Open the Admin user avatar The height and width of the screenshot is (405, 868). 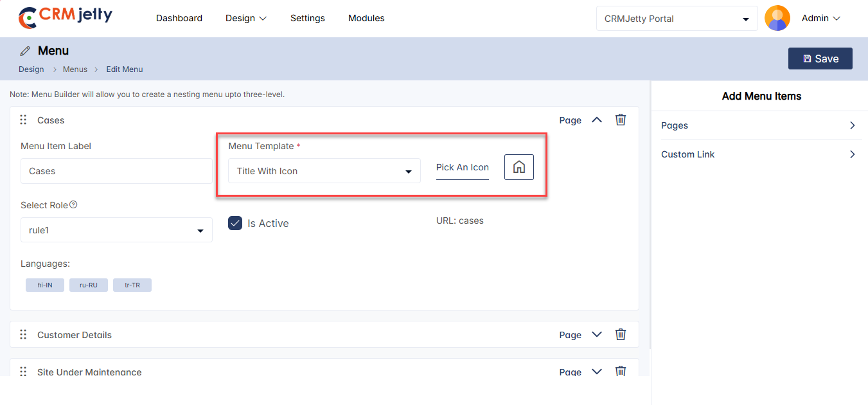click(x=777, y=19)
